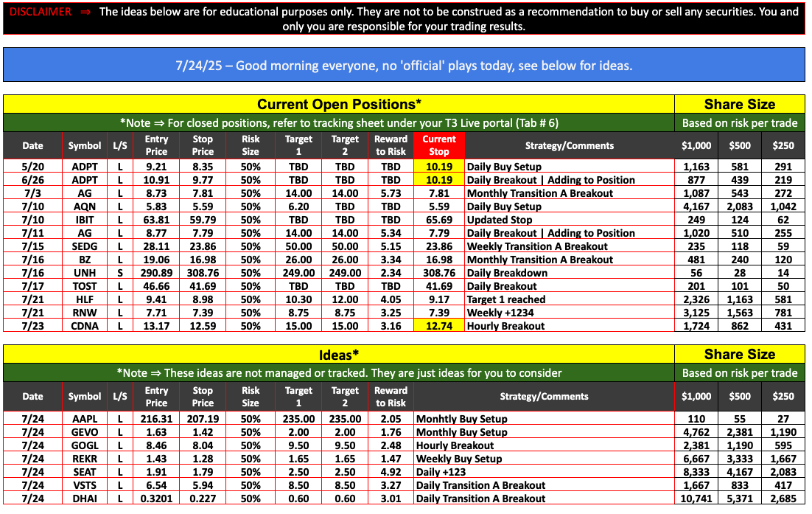Click the TOST symbol cell

tap(85, 286)
